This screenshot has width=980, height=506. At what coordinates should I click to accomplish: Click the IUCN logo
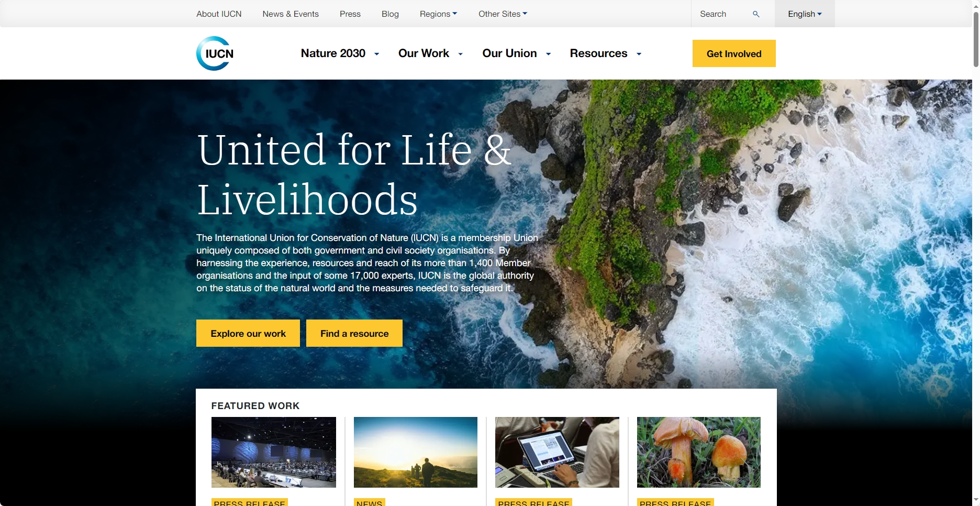click(x=215, y=53)
